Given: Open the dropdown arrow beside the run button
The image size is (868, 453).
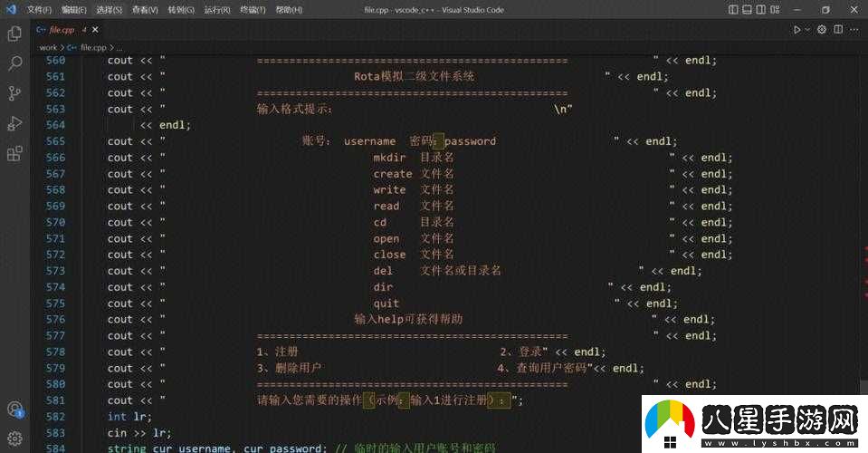Looking at the screenshot, I should 807,29.
